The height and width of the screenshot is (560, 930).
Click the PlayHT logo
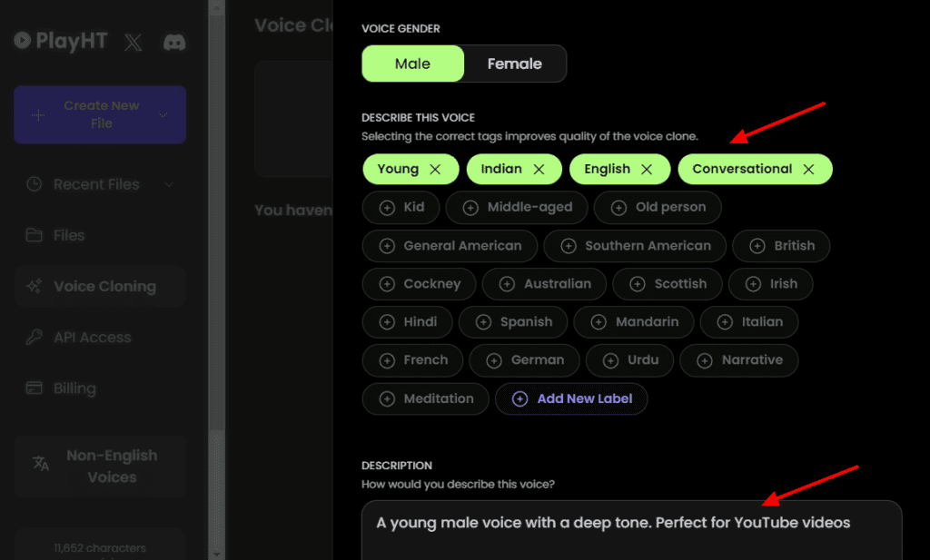[59, 41]
